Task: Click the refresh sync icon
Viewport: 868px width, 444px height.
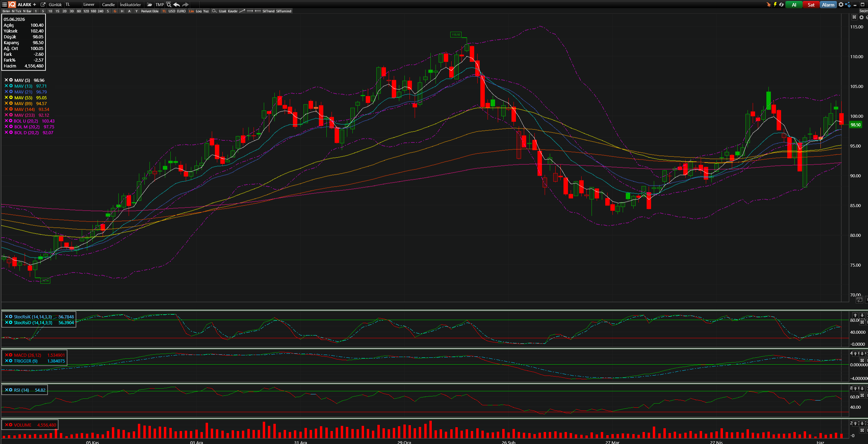Action: pyautogui.click(x=781, y=4)
